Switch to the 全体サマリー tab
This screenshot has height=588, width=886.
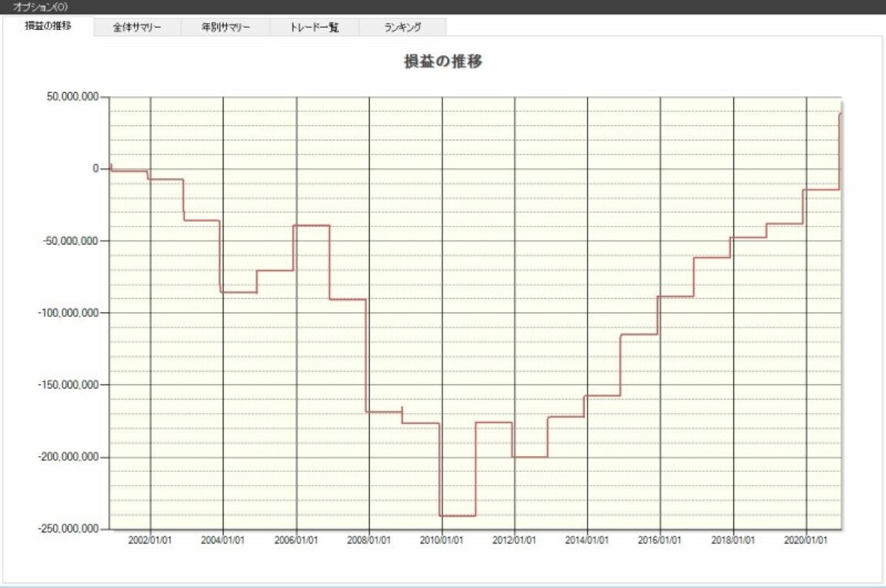coord(137,27)
